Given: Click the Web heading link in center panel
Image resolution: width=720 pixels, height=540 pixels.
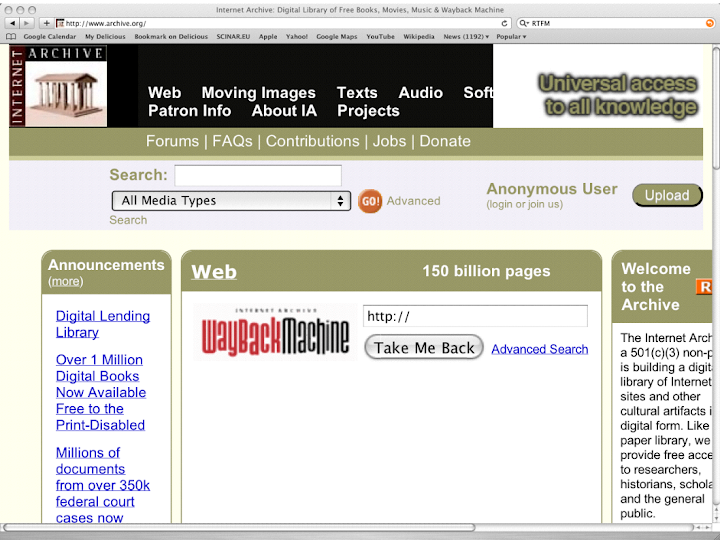Looking at the screenshot, I should (214, 271).
